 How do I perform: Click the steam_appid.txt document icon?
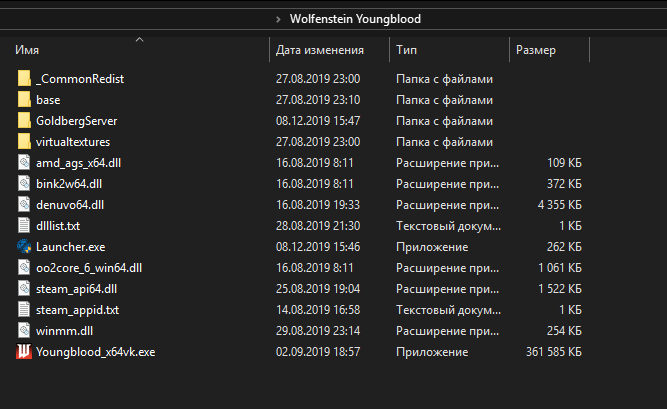tap(24, 309)
